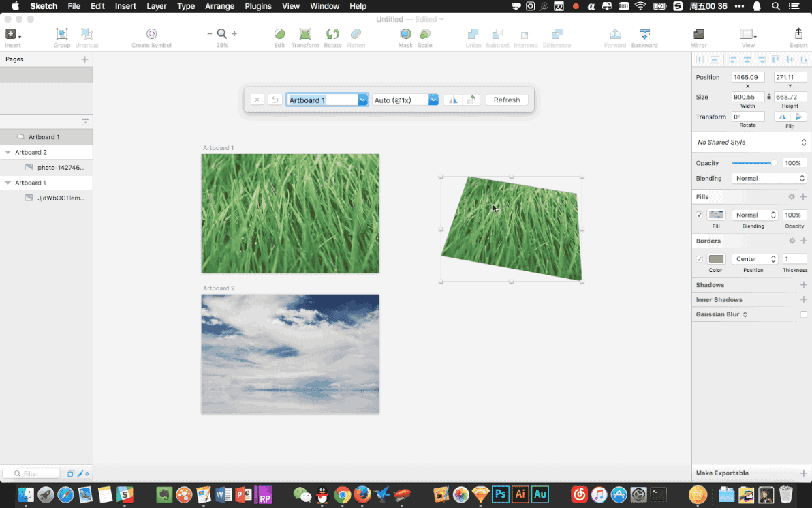The height and width of the screenshot is (508, 812).
Task: Open Borders settings gear
Action: 792,241
